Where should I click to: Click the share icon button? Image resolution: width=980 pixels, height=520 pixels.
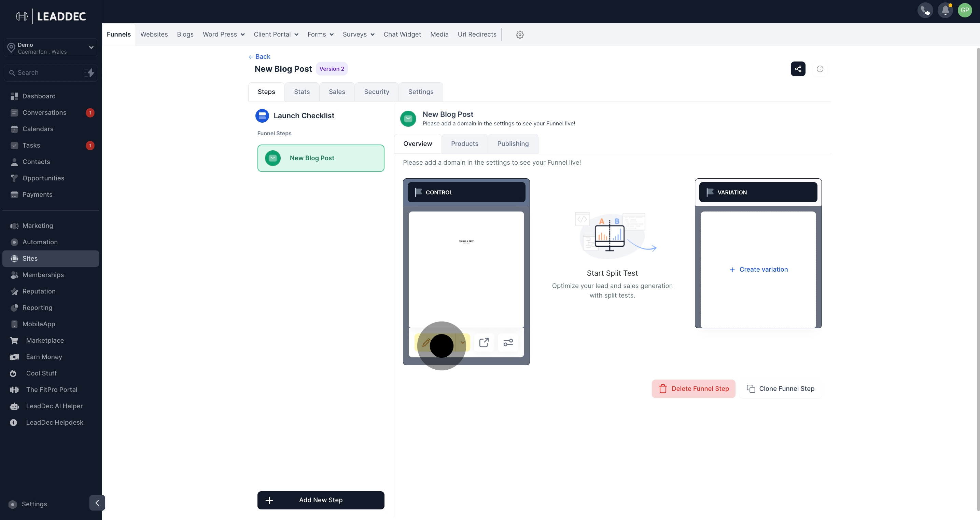coord(798,69)
